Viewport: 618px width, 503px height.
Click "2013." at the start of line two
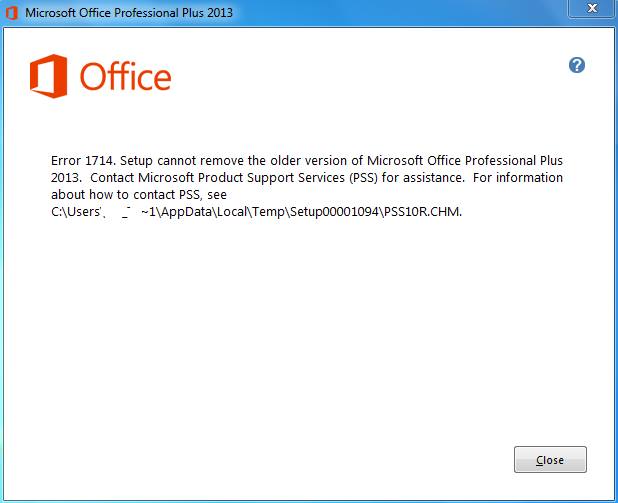(x=66, y=178)
